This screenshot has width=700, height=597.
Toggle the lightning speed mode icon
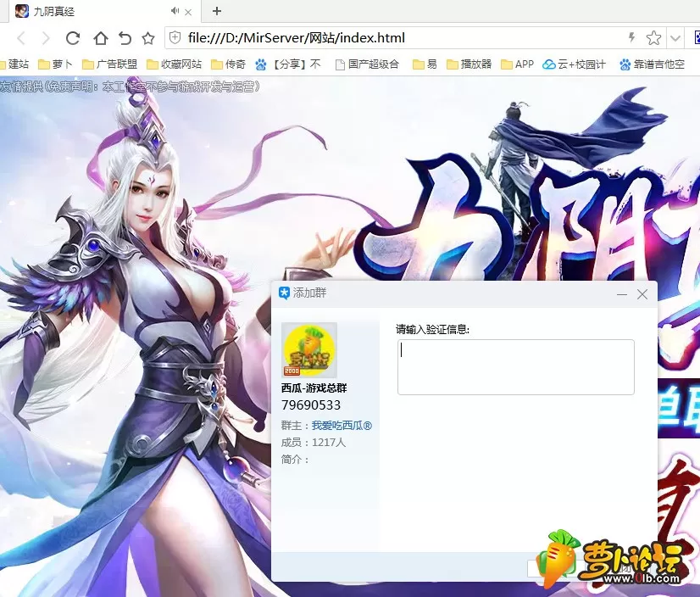631,37
